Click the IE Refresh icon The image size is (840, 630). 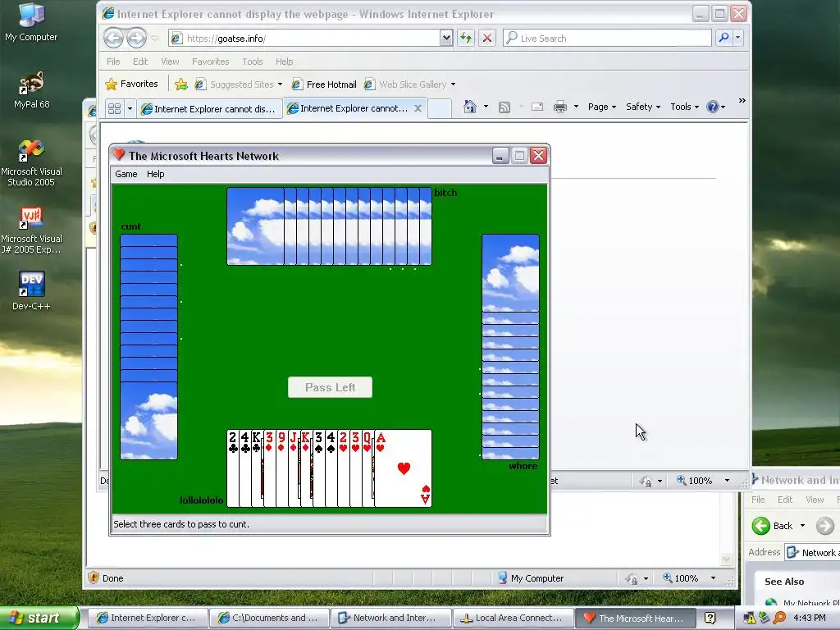point(466,38)
